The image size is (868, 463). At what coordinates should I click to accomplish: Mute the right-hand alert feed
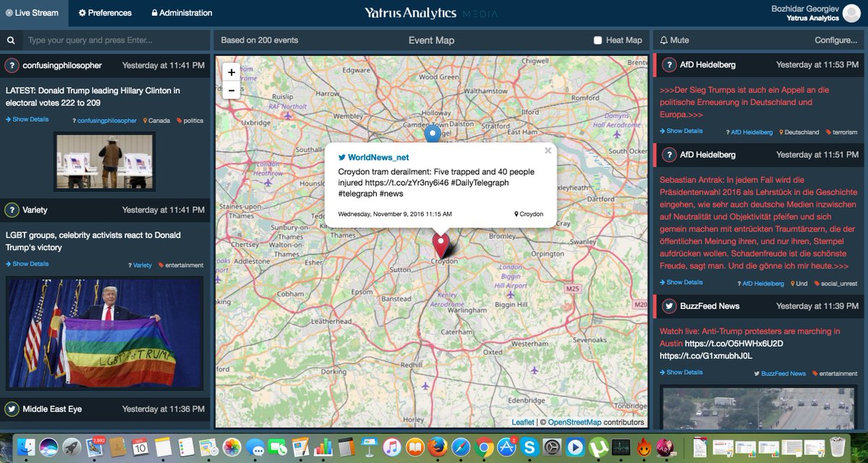[674, 41]
